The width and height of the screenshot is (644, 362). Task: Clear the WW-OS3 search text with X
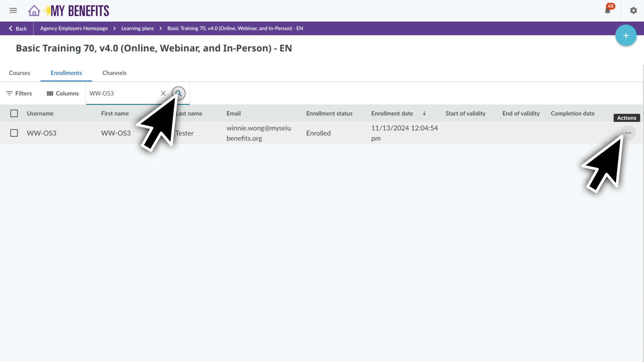point(163,93)
